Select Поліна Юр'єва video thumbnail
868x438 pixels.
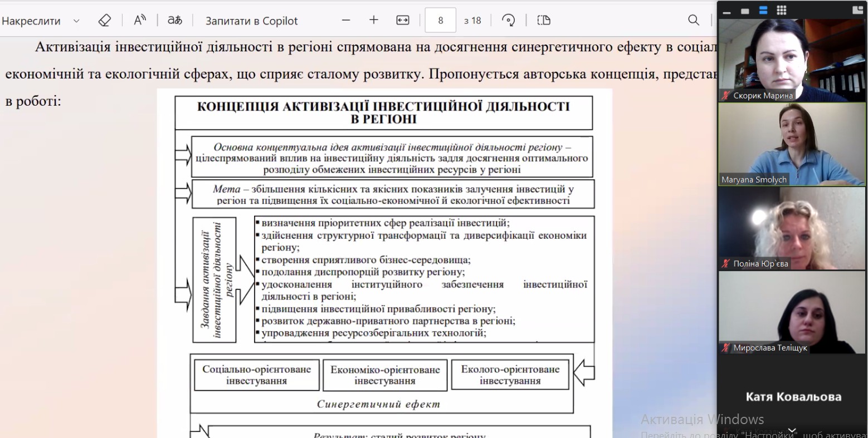point(792,228)
